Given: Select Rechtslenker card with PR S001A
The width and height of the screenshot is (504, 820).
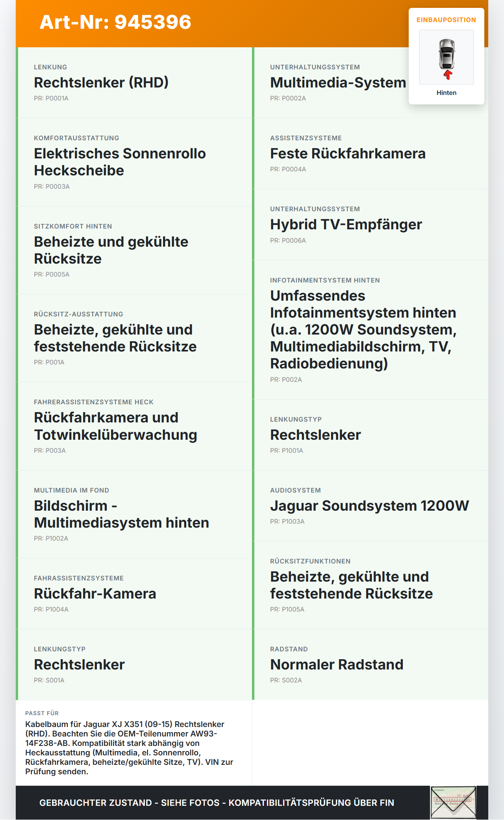Looking at the screenshot, I should (134, 665).
